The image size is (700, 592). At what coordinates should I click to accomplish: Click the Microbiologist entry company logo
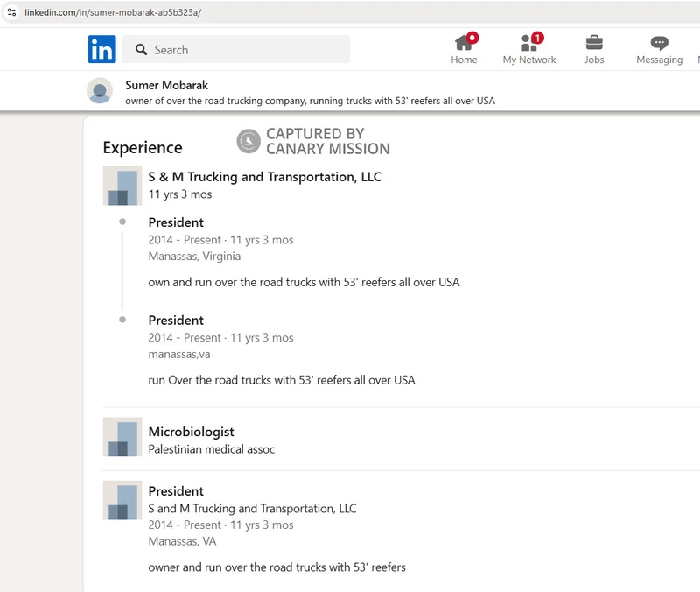point(122,437)
